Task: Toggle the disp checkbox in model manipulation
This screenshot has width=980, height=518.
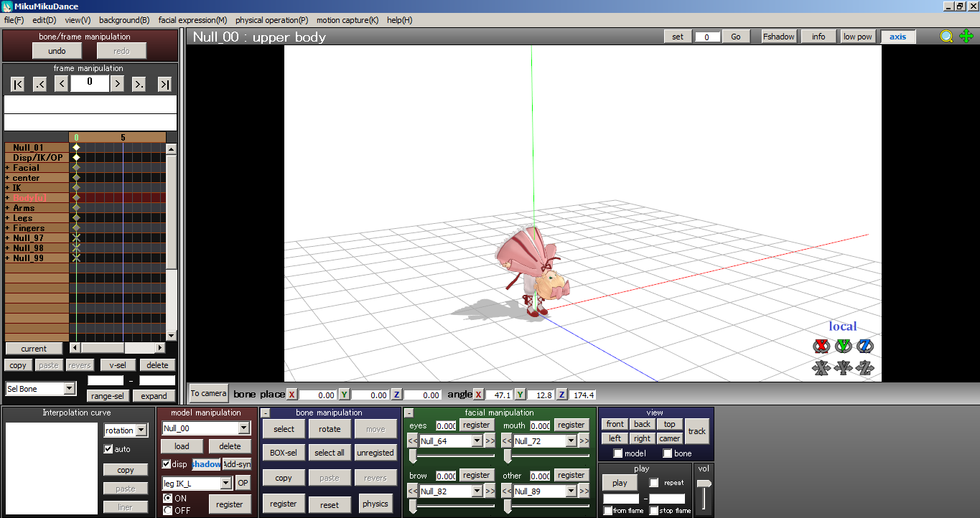Action: [x=167, y=464]
